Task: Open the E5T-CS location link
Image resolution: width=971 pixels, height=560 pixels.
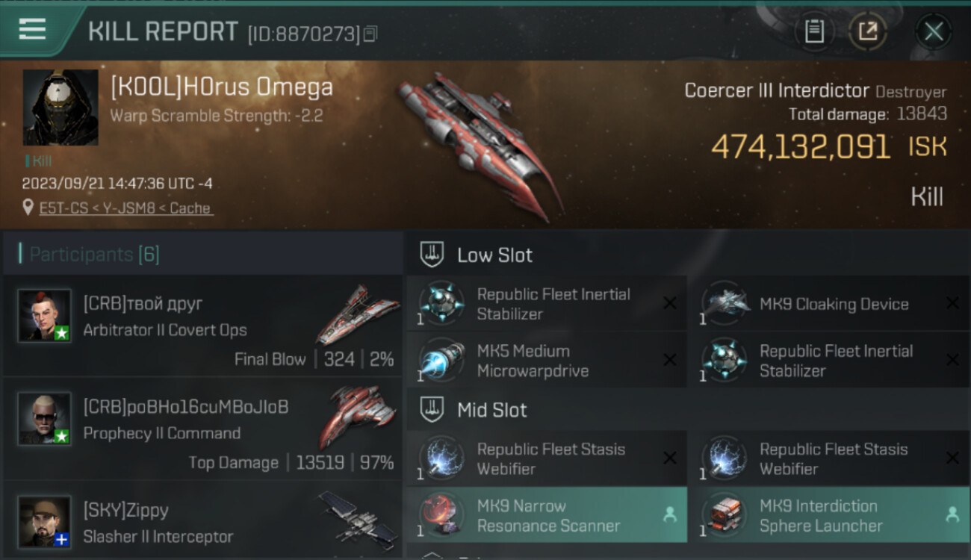Action: 125,208
